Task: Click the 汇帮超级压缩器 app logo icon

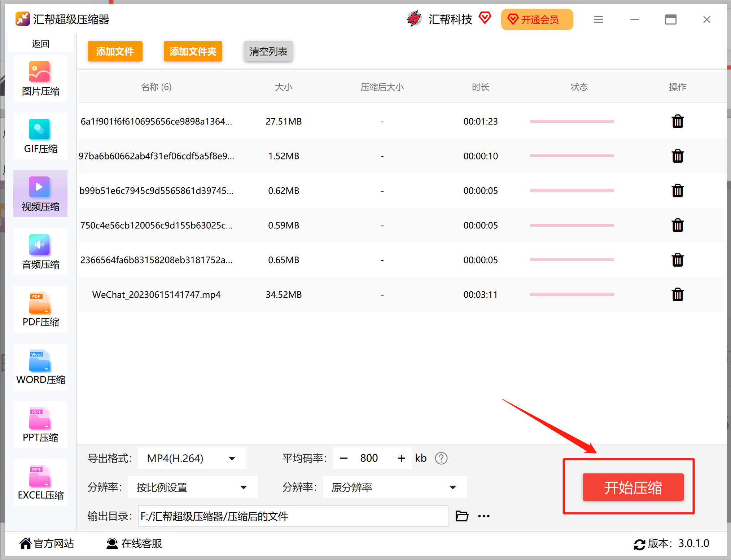Action: (22, 19)
